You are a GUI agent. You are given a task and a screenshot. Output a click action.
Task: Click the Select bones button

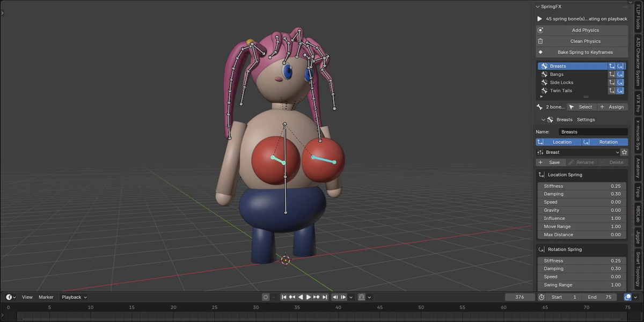[x=581, y=107]
